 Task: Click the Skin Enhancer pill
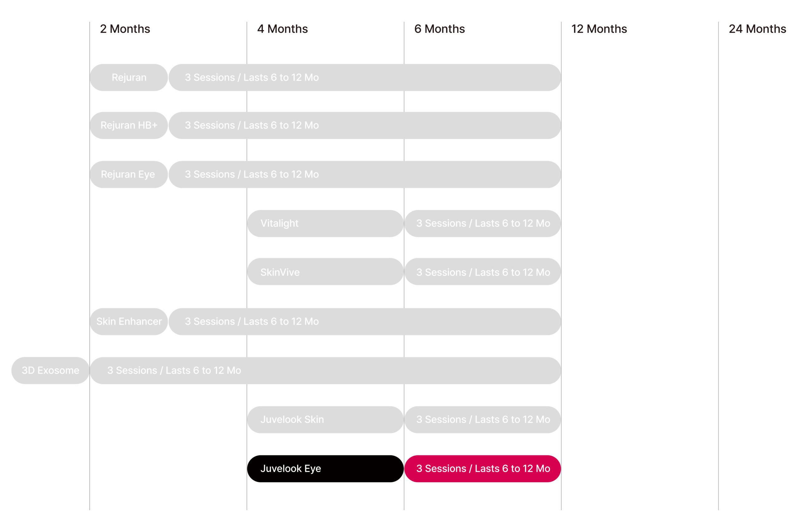tap(129, 321)
